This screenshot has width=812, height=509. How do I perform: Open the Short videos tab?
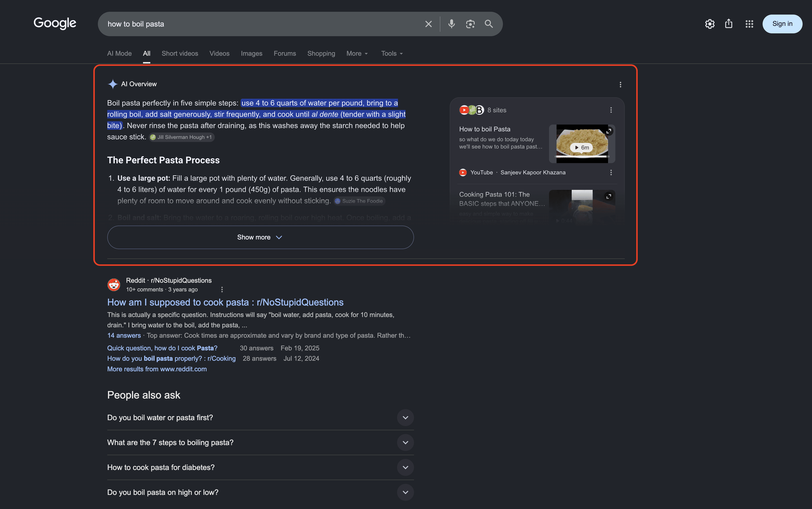pyautogui.click(x=180, y=54)
